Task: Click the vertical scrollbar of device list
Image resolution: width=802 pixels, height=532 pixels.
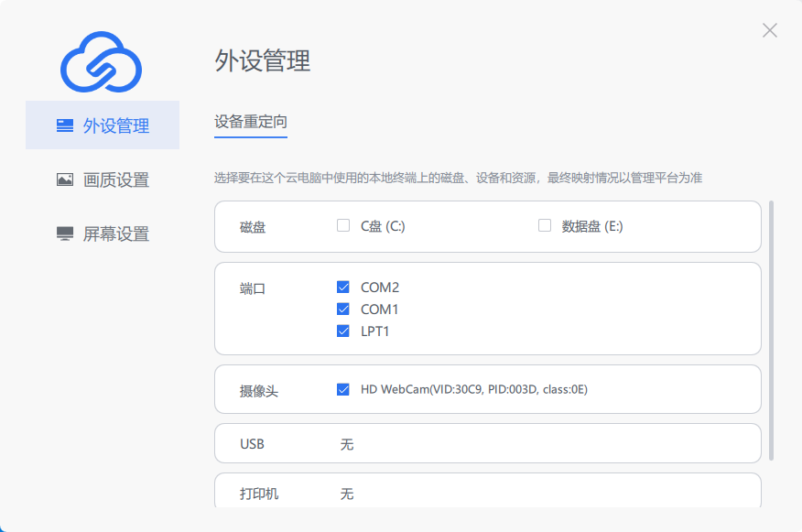Action: (x=772, y=330)
